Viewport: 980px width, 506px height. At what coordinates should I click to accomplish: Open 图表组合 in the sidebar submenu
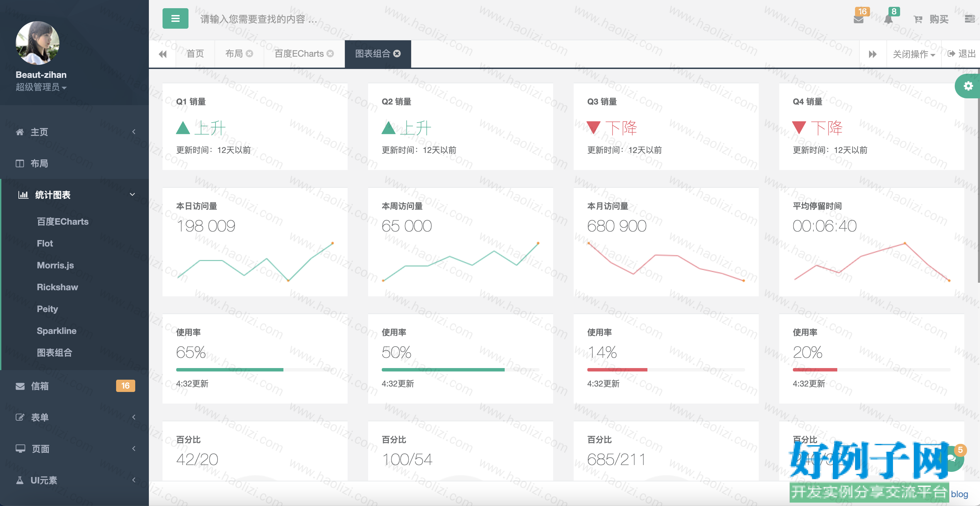point(54,353)
